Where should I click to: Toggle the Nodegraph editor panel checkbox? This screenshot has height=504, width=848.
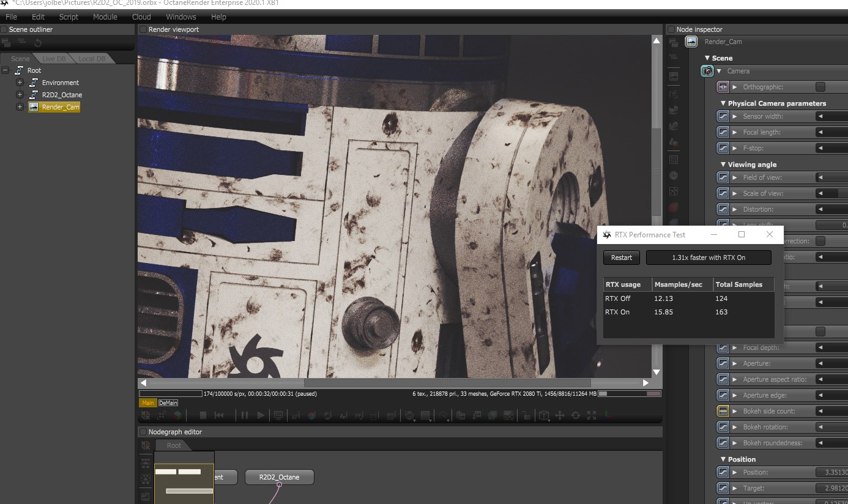pos(143,432)
